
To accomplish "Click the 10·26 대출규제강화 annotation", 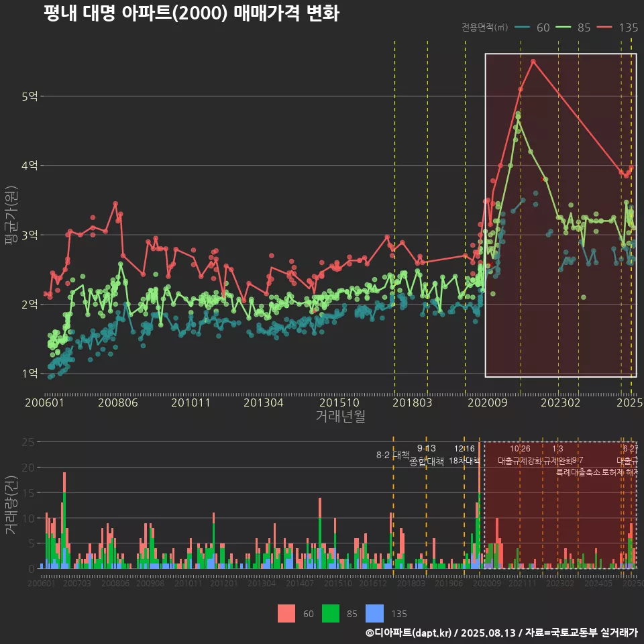I will (x=520, y=455).
